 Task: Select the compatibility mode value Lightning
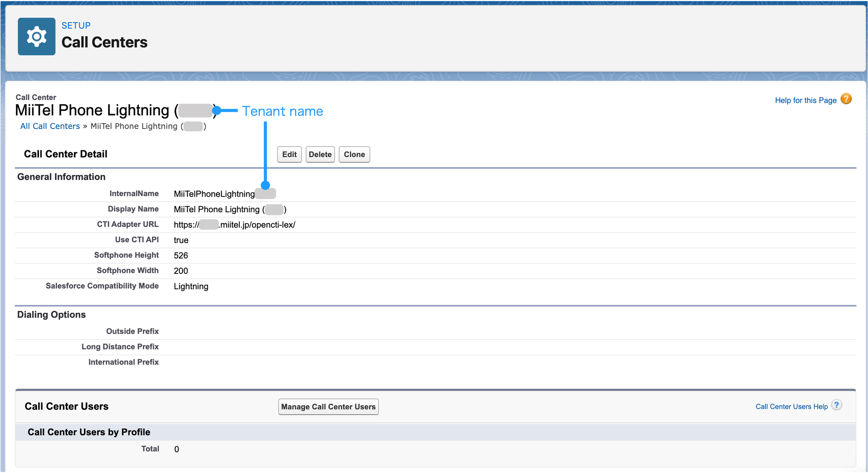[x=191, y=286]
